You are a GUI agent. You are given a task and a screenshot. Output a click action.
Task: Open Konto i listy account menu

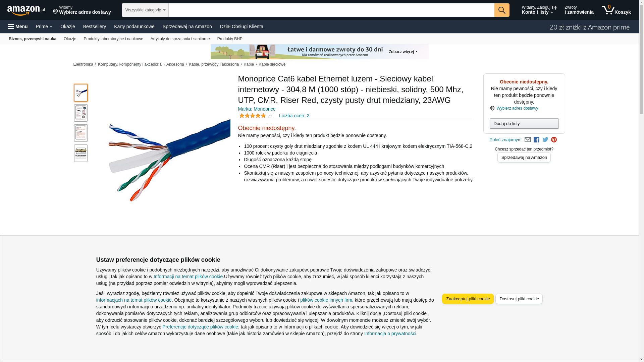pyautogui.click(x=539, y=10)
